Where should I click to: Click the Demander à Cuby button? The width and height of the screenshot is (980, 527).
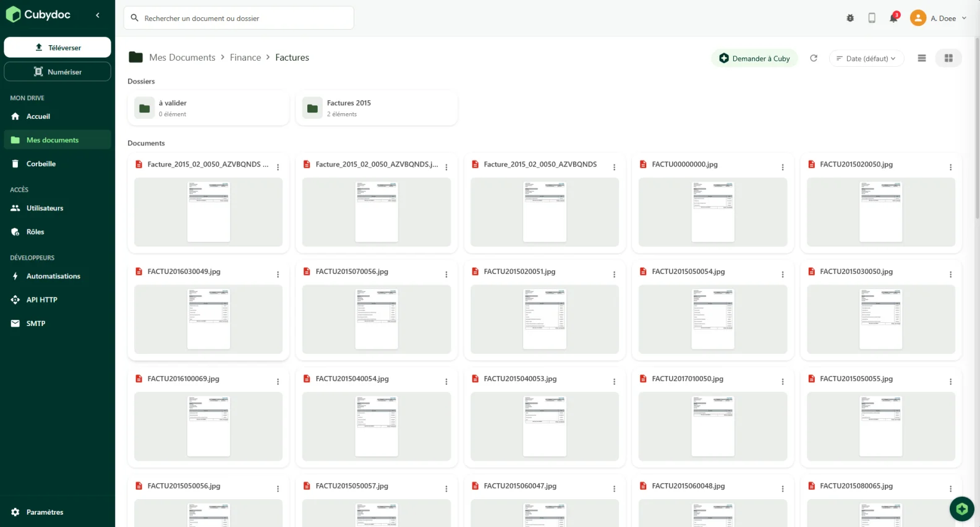[x=755, y=58]
